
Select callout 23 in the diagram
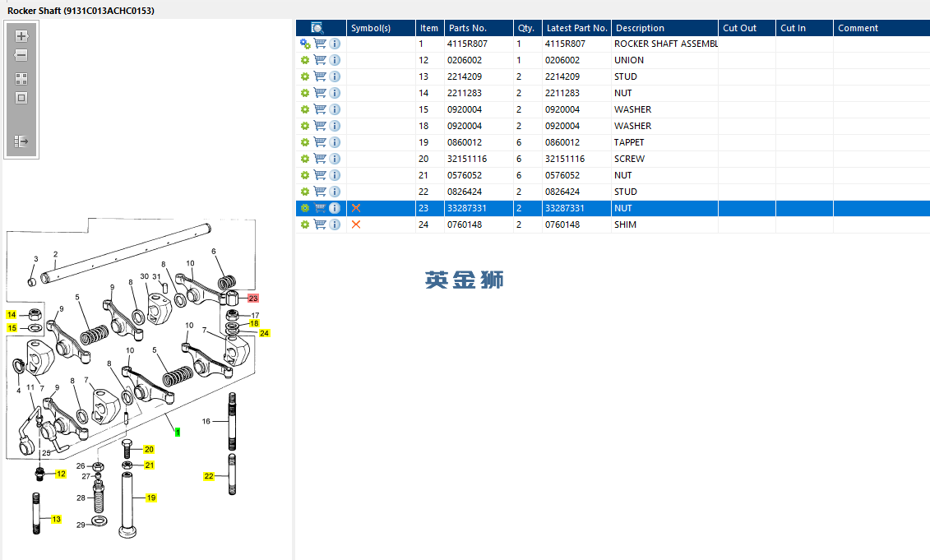[253, 299]
